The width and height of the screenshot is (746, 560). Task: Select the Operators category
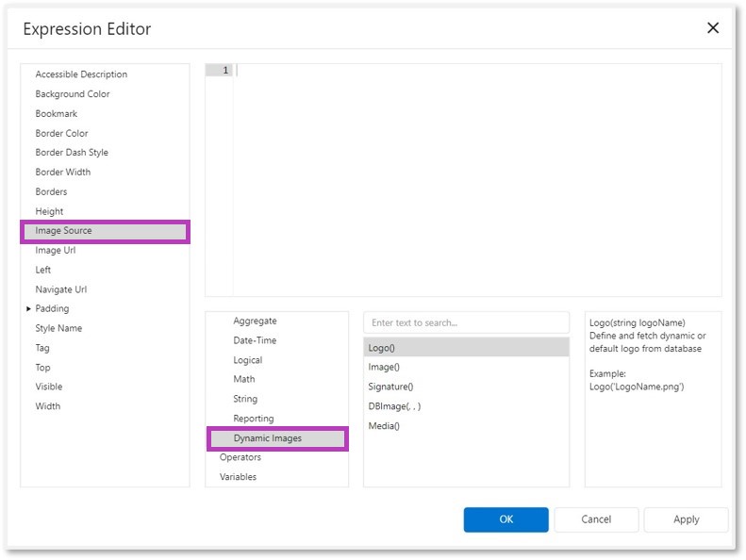(x=240, y=457)
